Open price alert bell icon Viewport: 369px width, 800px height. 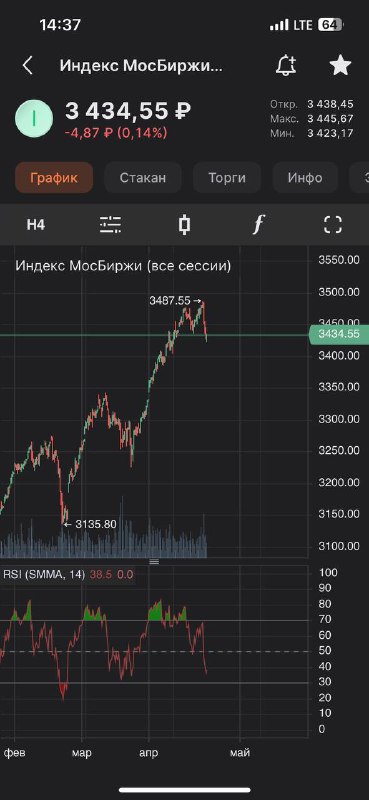pyautogui.click(x=286, y=66)
